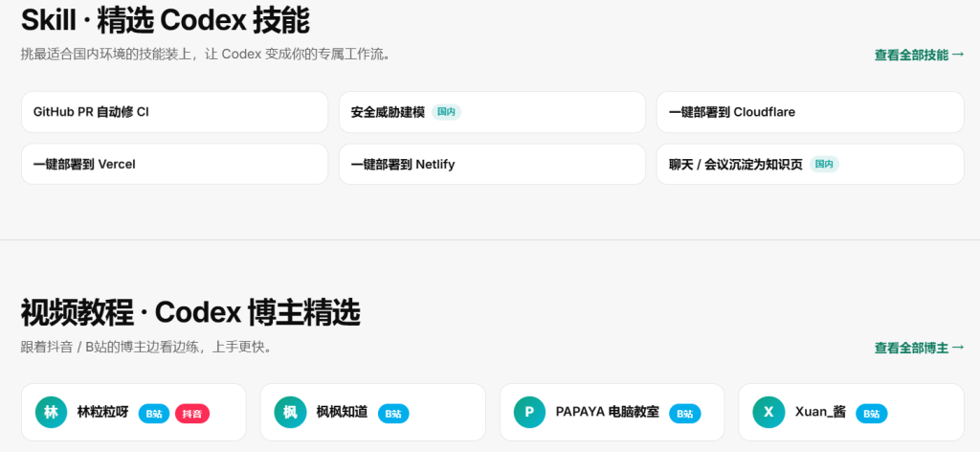Select the blogger name PAPAYA 电脑教室
The image size is (980, 452).
tap(608, 413)
